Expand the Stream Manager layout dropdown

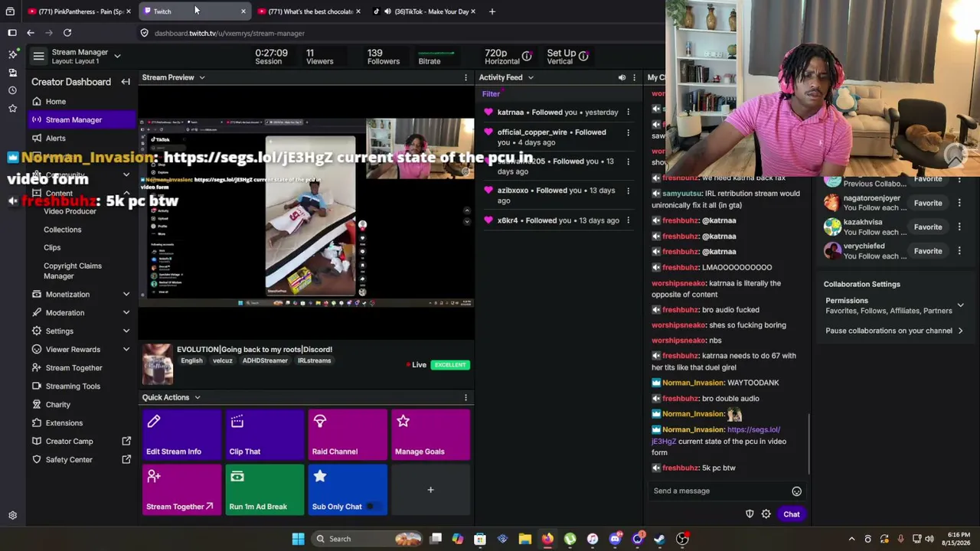pyautogui.click(x=117, y=56)
